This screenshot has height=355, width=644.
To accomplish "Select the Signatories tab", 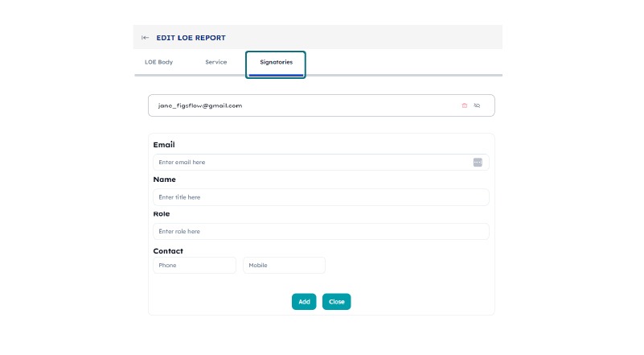I will pos(276,62).
